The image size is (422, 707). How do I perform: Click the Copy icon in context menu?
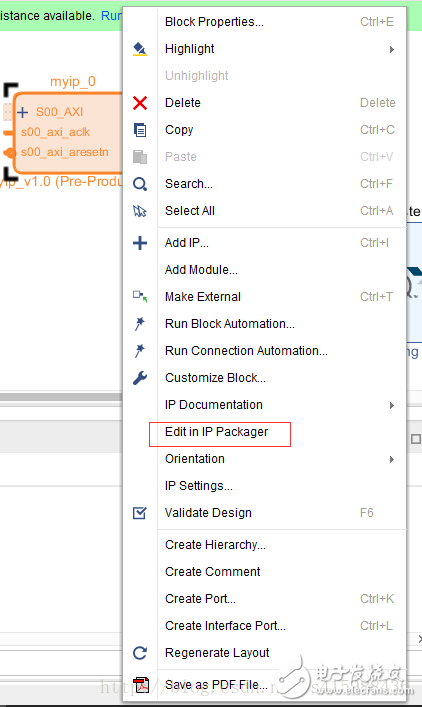[x=140, y=130]
